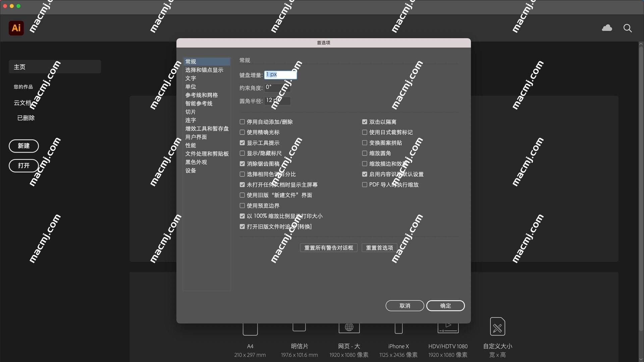Enable 使用旧版“新建文件”界面 checkbox
644x362 pixels.
pyautogui.click(x=242, y=195)
